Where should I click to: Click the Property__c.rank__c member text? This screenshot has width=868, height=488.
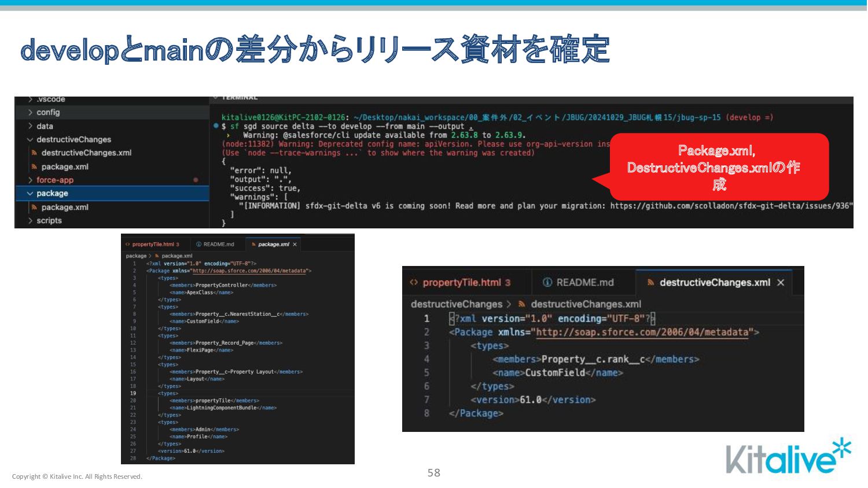click(593, 360)
